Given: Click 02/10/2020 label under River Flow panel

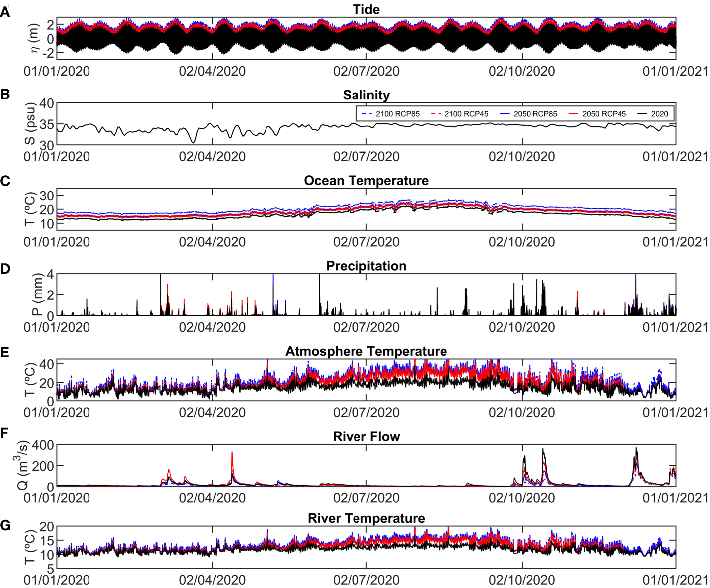Looking at the screenshot, I should 522,498.
